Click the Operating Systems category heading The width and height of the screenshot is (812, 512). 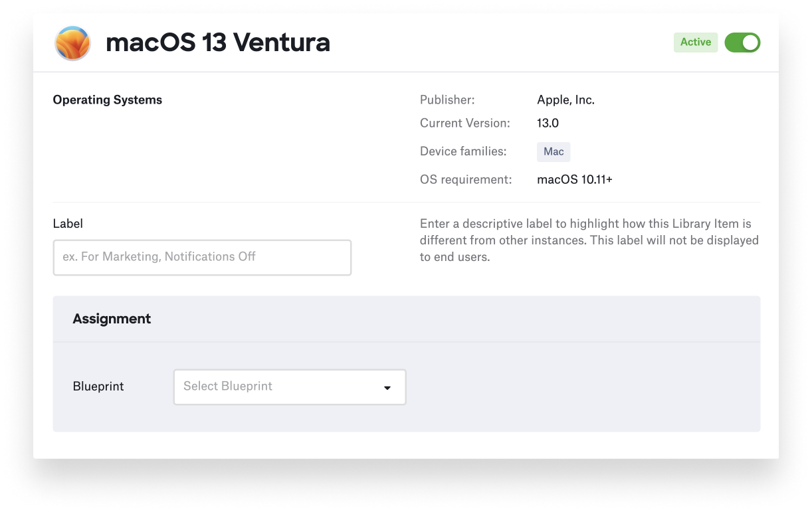(x=107, y=100)
